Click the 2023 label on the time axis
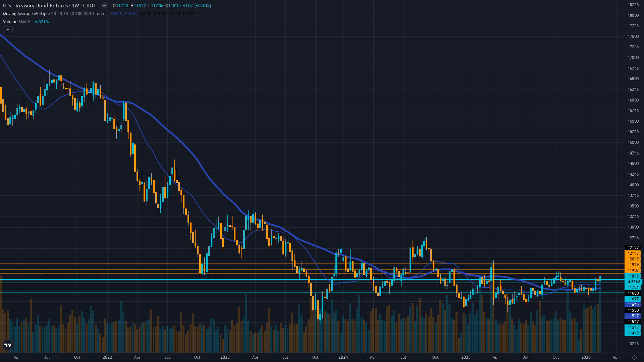The height and width of the screenshot is (362, 644). click(x=225, y=357)
